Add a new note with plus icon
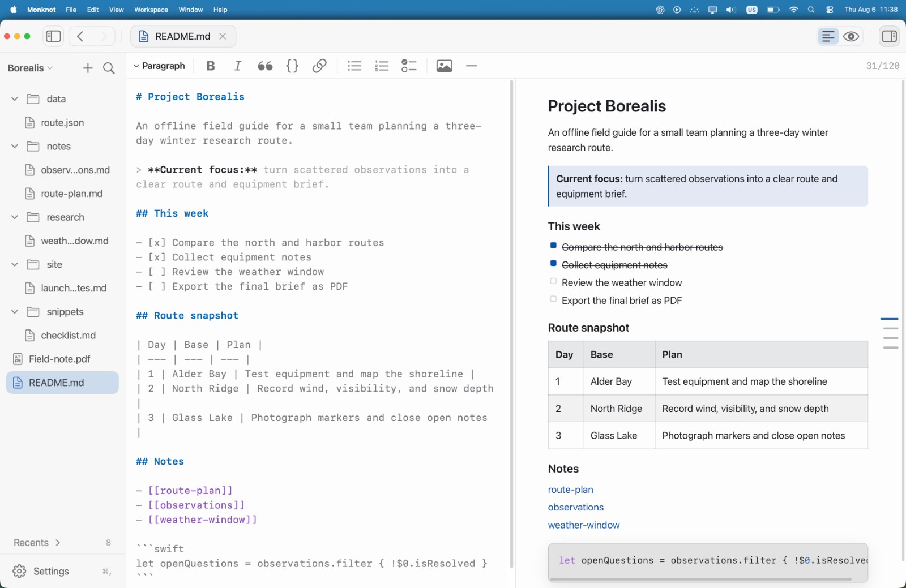906x588 pixels. coord(87,68)
